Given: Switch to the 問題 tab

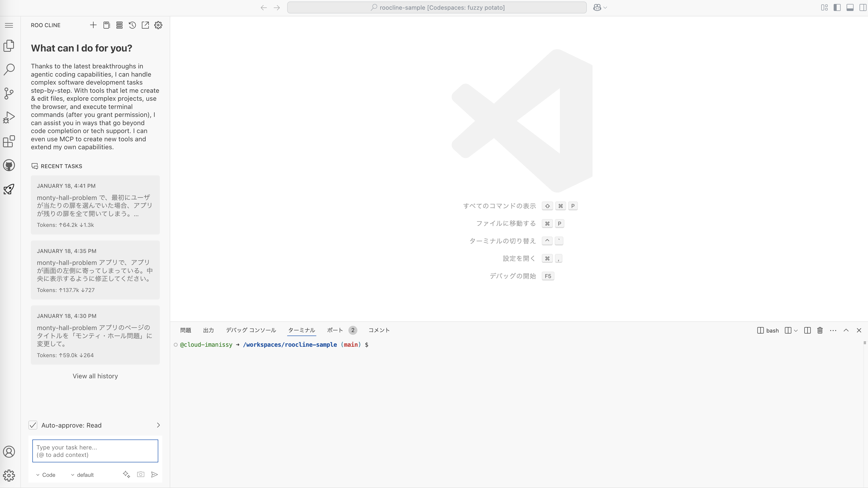Looking at the screenshot, I should click(x=185, y=330).
